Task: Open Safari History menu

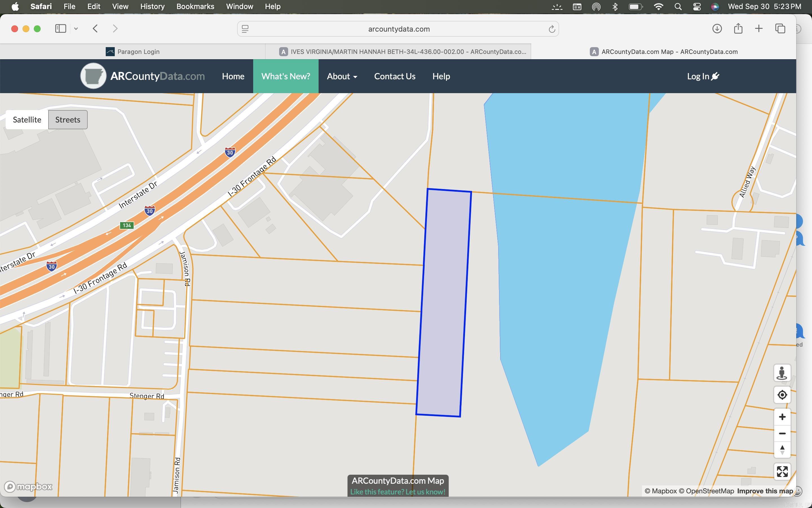Action: 152,6
